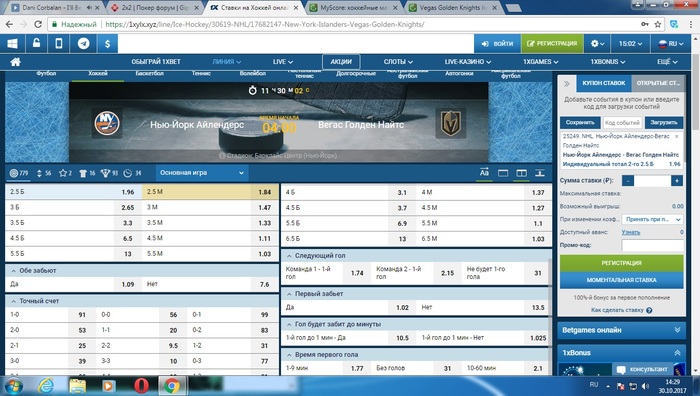Click the green РЕГИСТРАЦИЯ button in the header

552,44
